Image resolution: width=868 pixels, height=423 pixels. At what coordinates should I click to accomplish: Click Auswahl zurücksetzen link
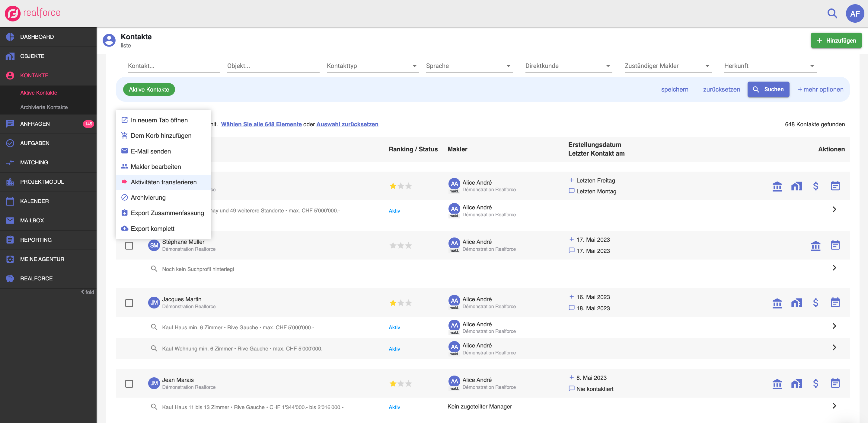tap(347, 124)
